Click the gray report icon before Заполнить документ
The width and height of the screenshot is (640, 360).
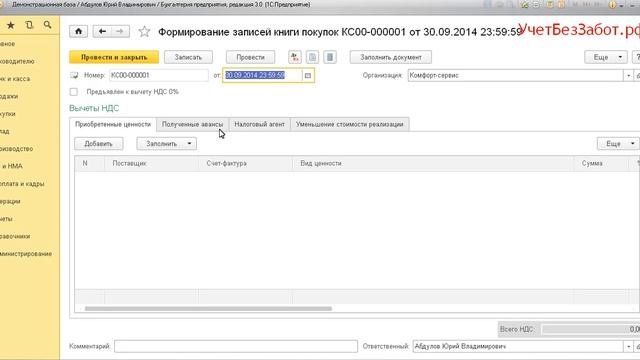330,57
